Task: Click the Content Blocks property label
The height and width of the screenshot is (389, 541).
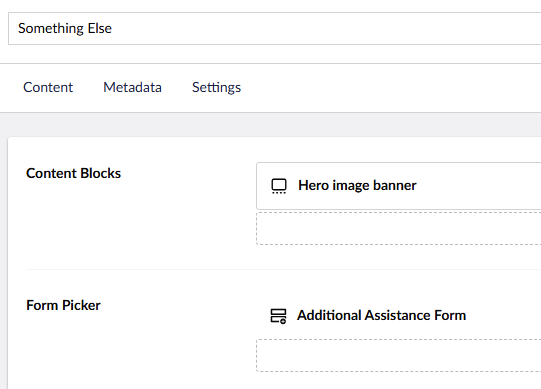Action: pos(73,173)
